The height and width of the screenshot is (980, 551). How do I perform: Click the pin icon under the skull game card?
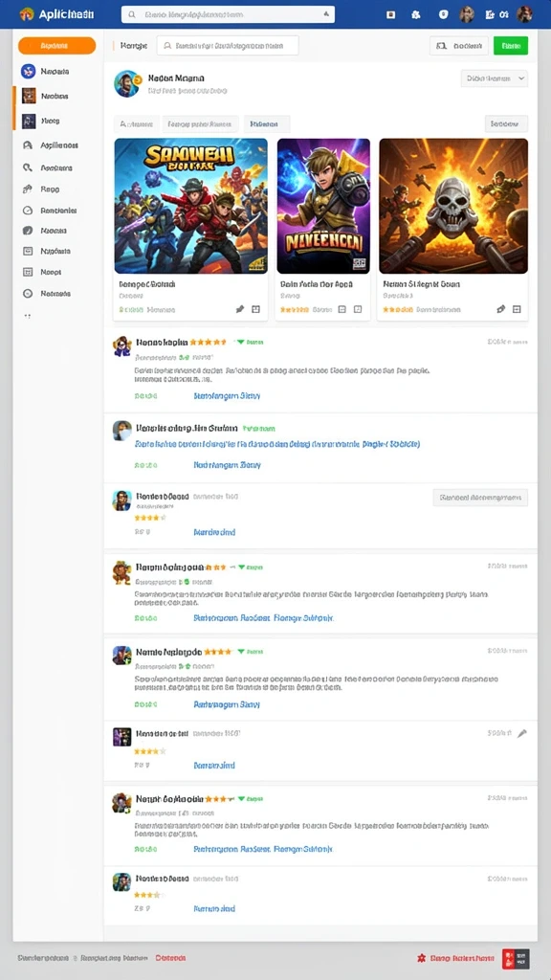coord(500,309)
